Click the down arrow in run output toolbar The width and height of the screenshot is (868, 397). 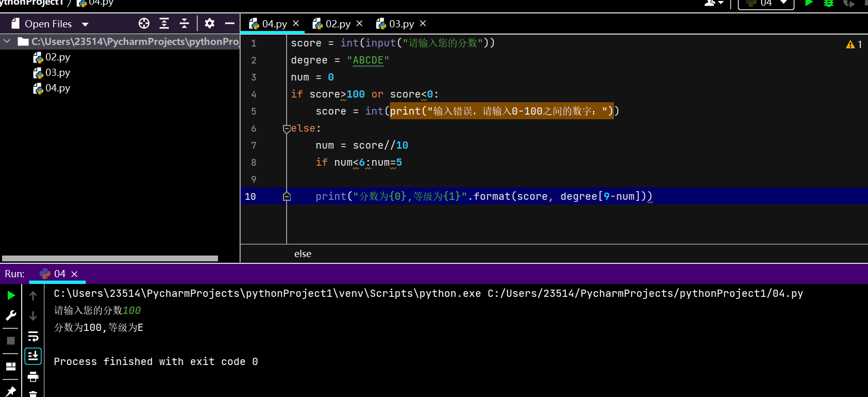33,315
